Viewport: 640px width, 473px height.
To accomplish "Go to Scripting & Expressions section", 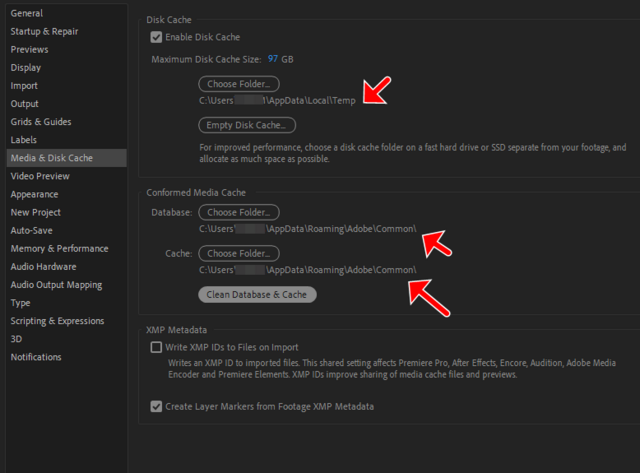I will [x=57, y=321].
